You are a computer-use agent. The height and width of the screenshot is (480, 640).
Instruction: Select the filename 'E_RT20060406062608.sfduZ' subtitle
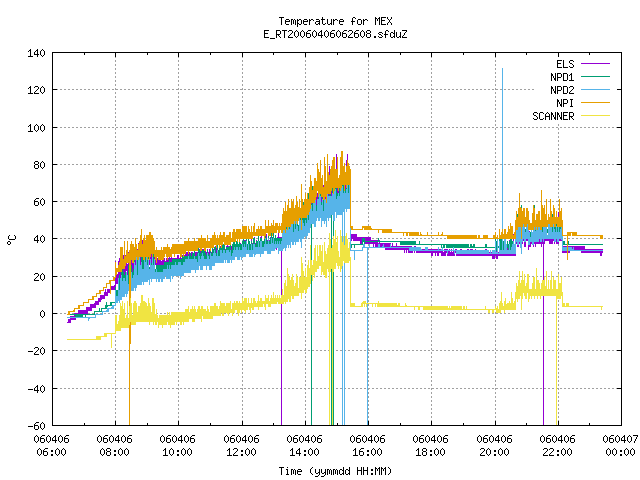click(x=335, y=34)
